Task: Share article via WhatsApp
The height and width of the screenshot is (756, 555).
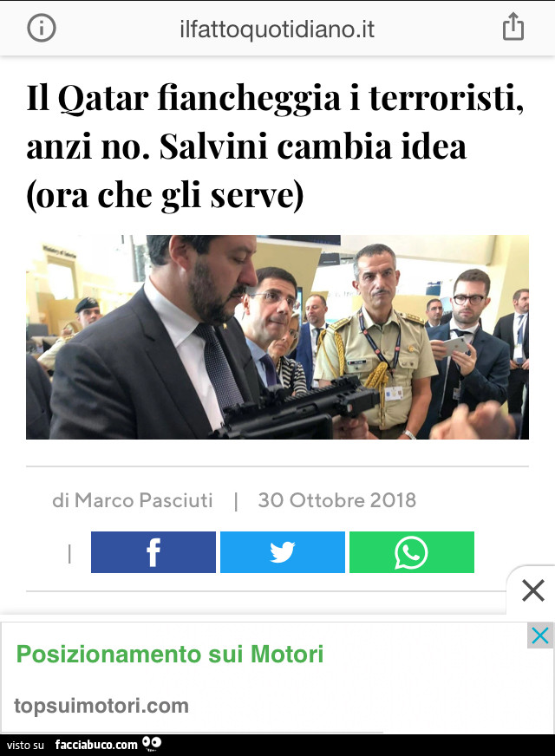Action: tap(412, 552)
